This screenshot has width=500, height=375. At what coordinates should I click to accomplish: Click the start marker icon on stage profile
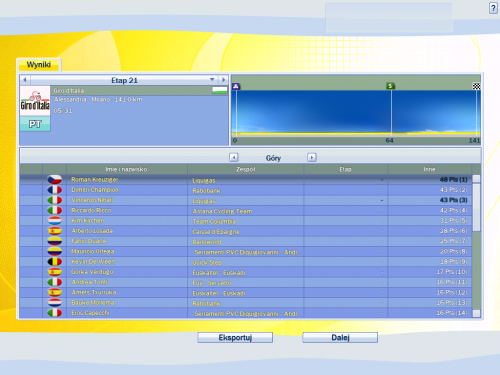tap(236, 87)
